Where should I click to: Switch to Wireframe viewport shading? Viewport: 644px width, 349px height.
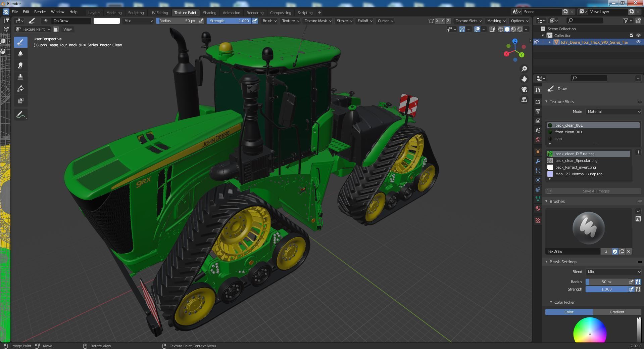coord(501,29)
